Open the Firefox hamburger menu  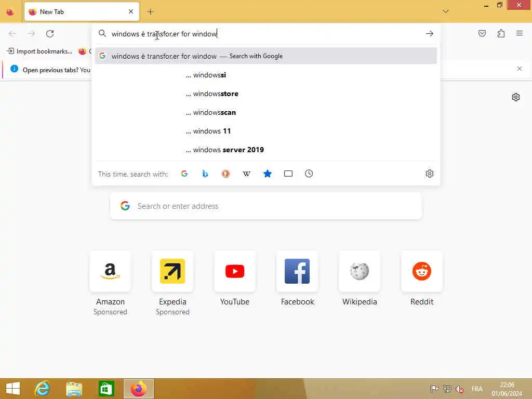[x=519, y=33]
